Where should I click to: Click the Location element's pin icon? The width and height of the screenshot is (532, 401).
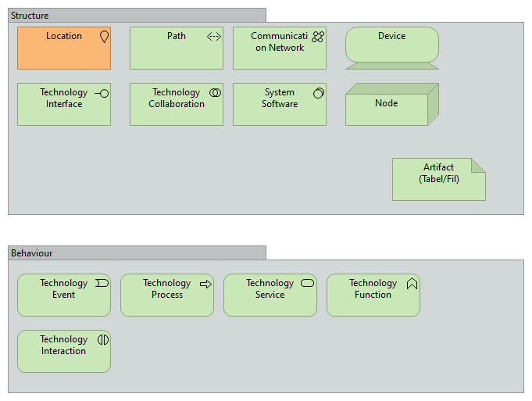[x=104, y=36]
